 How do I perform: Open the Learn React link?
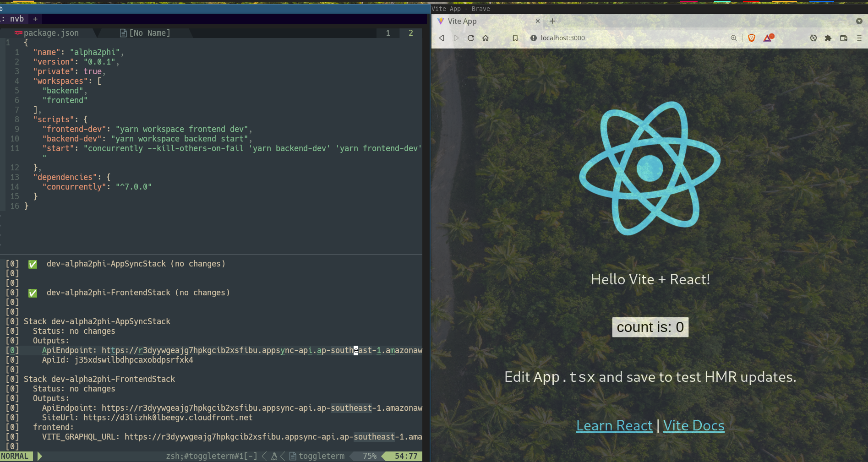point(614,426)
